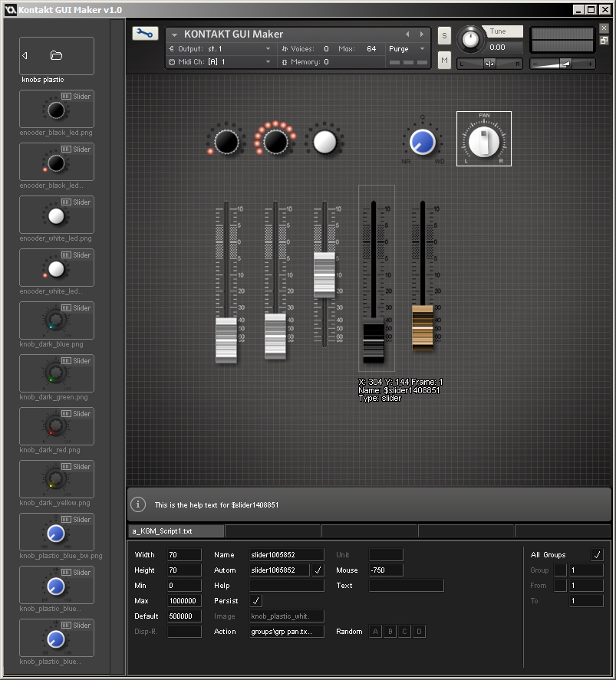
Task: Toggle the From checkbox
Action: [561, 586]
